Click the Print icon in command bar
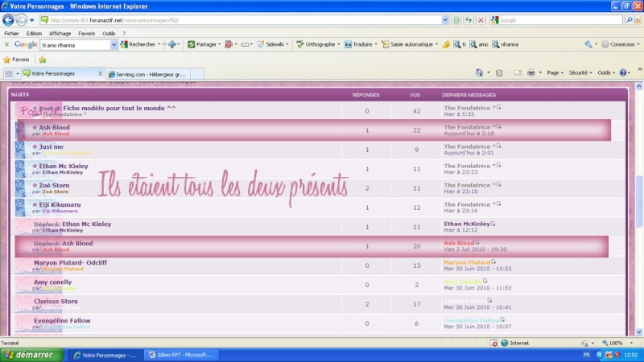This screenshot has width=644, height=362. coord(531,72)
